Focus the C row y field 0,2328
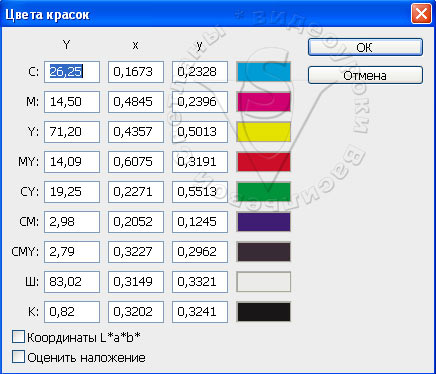The width and height of the screenshot is (436, 374). pyautogui.click(x=200, y=72)
